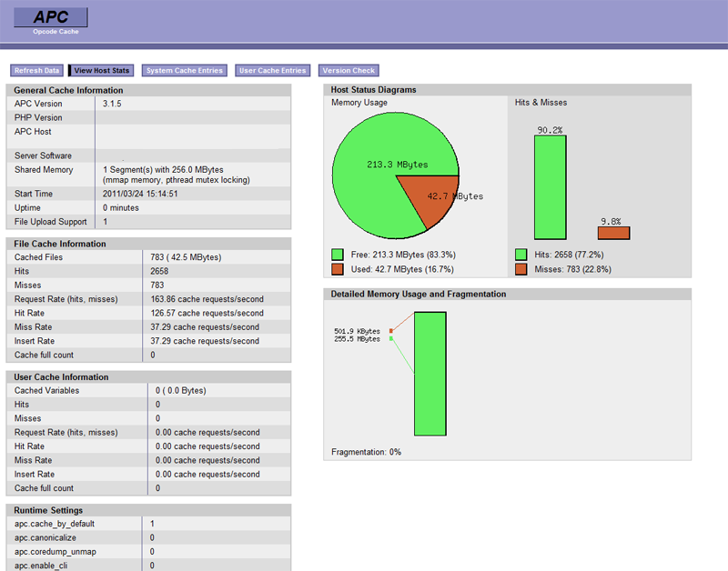Image resolution: width=728 pixels, height=571 pixels.
Task: Select the General Cache Information heading
Action: click(68, 90)
